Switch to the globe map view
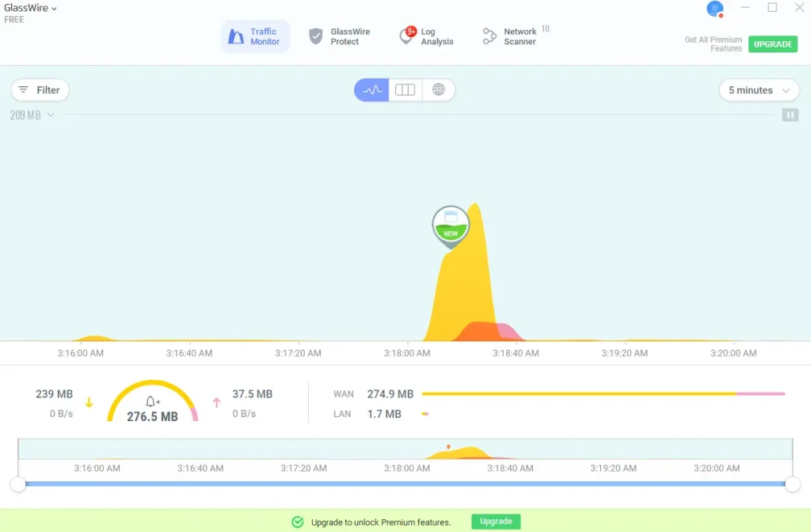This screenshot has height=532, width=811. point(439,90)
